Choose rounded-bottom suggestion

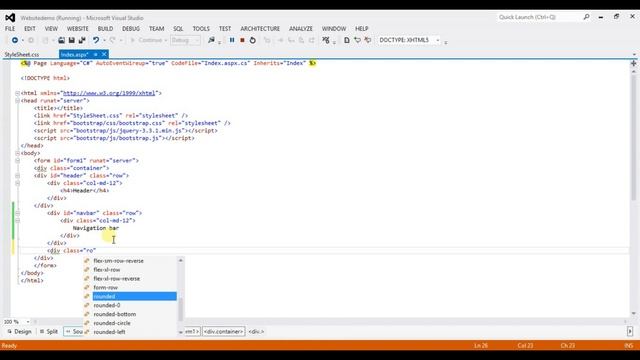coord(130,314)
